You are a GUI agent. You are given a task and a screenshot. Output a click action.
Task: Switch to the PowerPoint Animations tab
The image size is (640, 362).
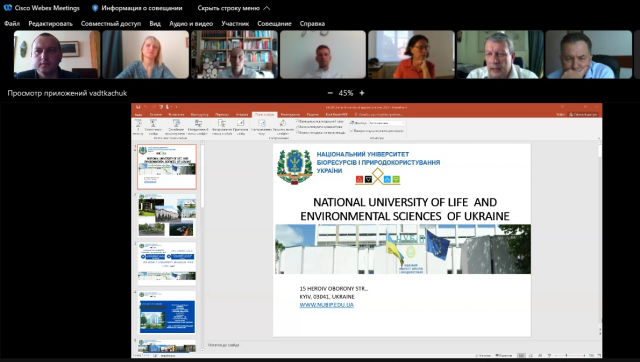[x=242, y=115]
